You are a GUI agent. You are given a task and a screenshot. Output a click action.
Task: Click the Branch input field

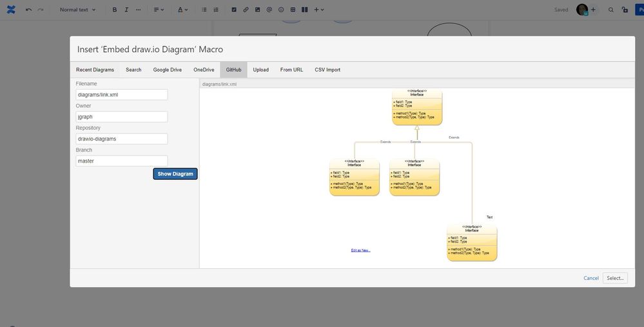[x=122, y=161]
